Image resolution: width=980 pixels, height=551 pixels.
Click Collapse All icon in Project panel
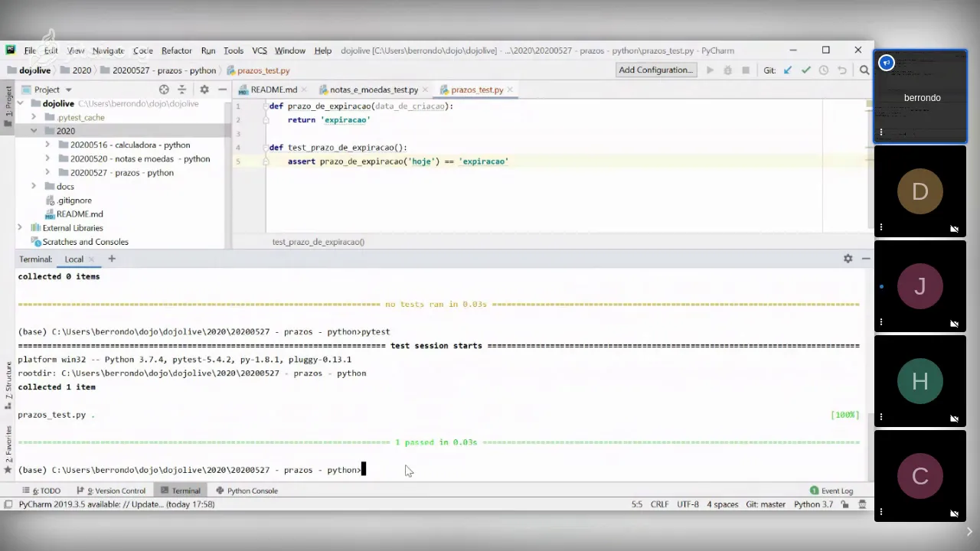pyautogui.click(x=182, y=90)
